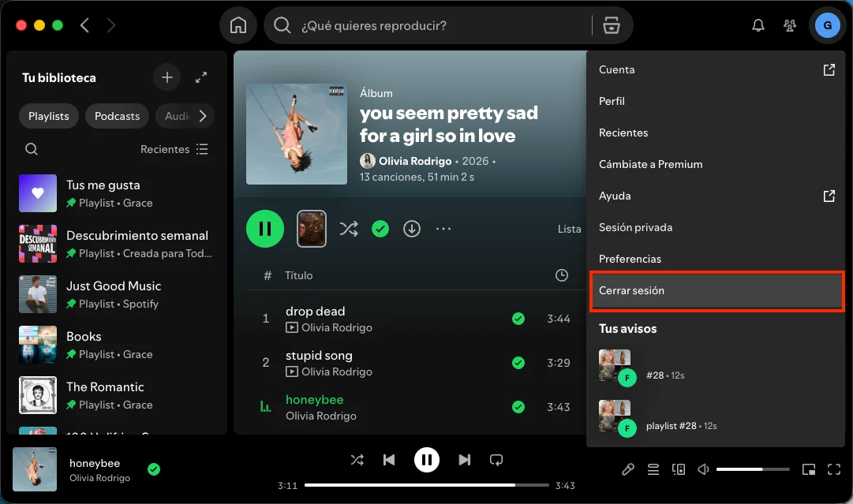
Task: Toggle repeat in the player bar
Action: point(496,460)
